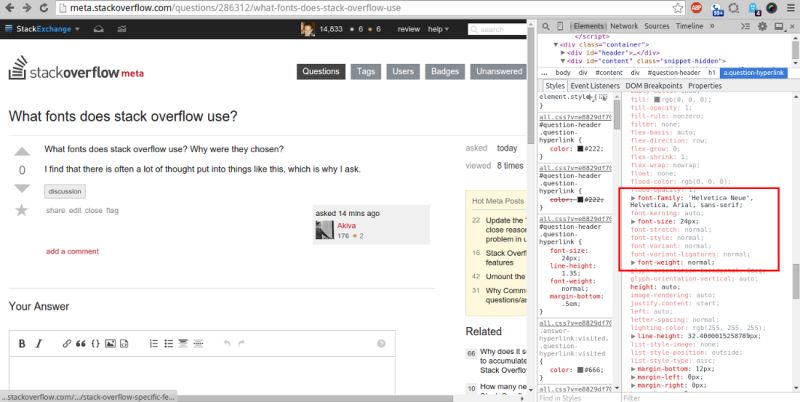Screen dimensions: 800x402
Task: Switch to the Timeline tab in DevTools
Action: point(689,26)
